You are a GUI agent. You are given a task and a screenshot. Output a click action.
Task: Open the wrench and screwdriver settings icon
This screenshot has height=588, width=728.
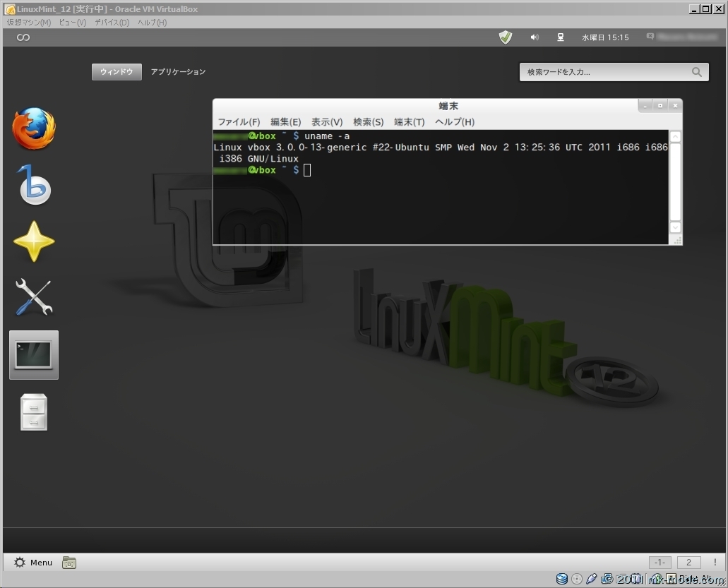[34, 297]
